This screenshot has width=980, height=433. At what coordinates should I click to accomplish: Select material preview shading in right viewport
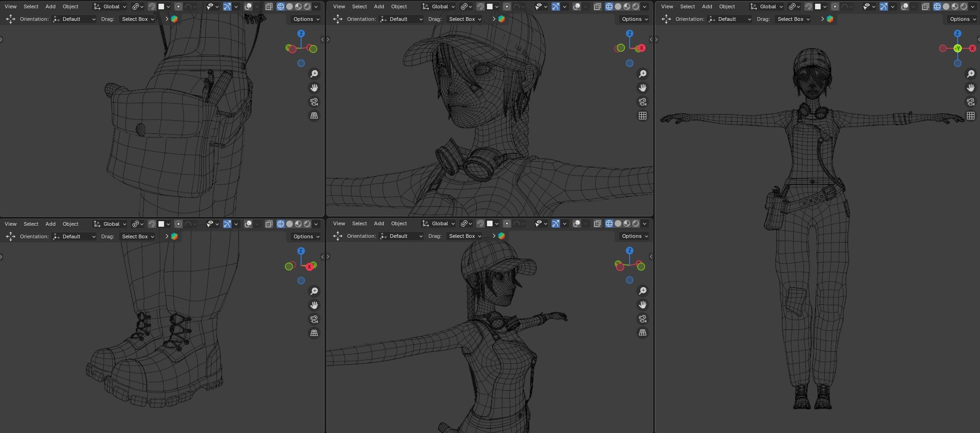pos(955,7)
